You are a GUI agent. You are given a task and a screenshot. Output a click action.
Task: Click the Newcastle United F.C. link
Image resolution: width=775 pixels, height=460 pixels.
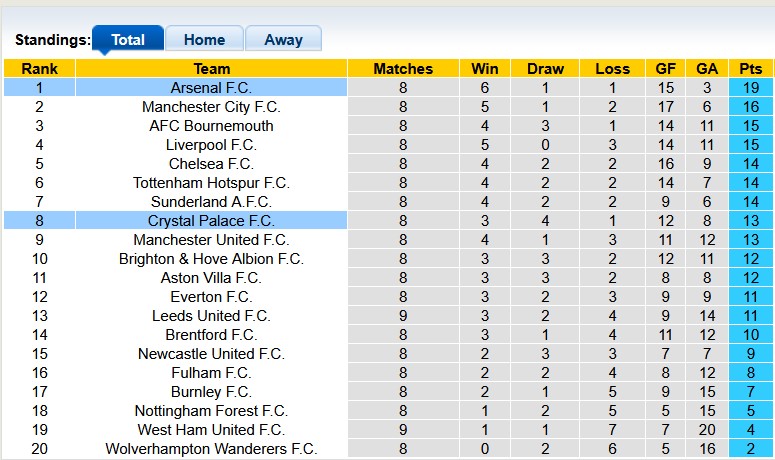click(211, 354)
